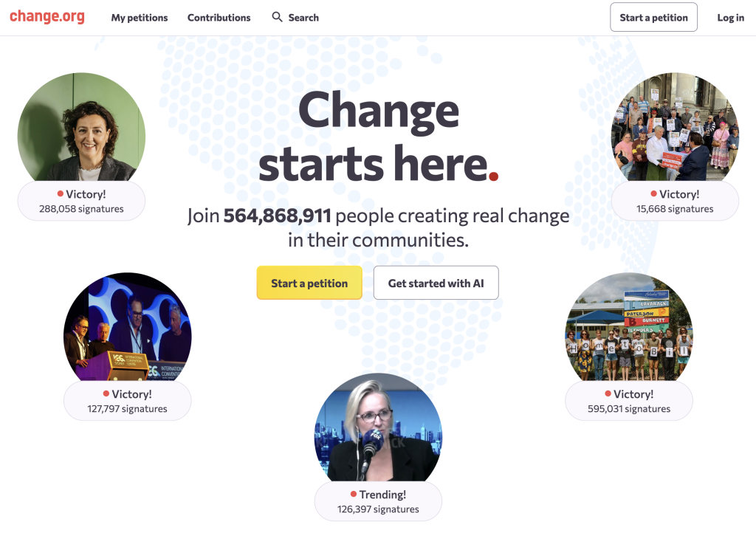Go to the Contributions page
The width and height of the screenshot is (756, 533).
219,18
